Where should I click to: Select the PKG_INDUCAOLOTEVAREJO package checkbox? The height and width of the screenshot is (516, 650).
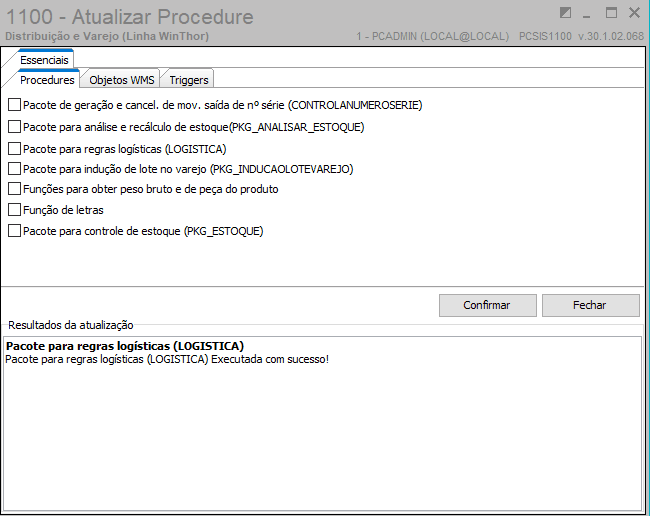[x=14, y=169]
